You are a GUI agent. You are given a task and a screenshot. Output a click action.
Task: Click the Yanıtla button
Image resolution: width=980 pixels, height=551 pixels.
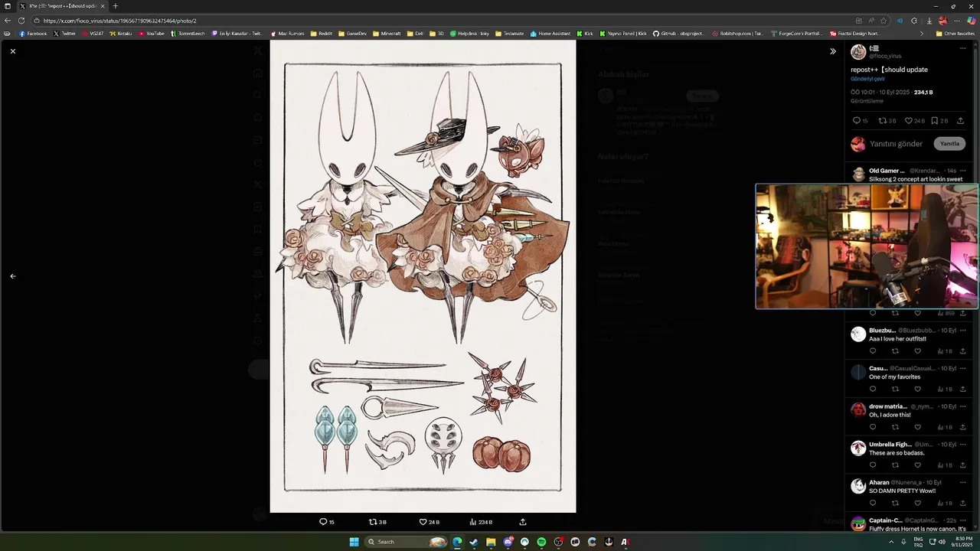tap(949, 144)
